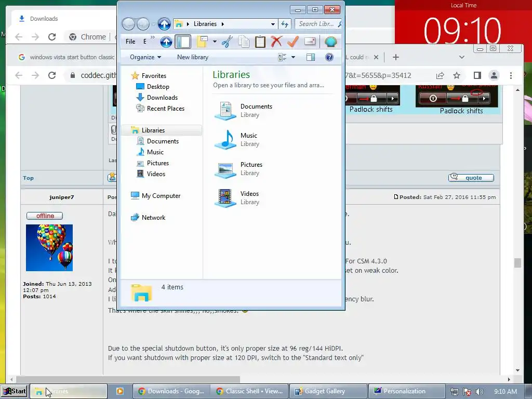Paste using the clipboard icon
Screen dimensions: 532x399
(260, 42)
